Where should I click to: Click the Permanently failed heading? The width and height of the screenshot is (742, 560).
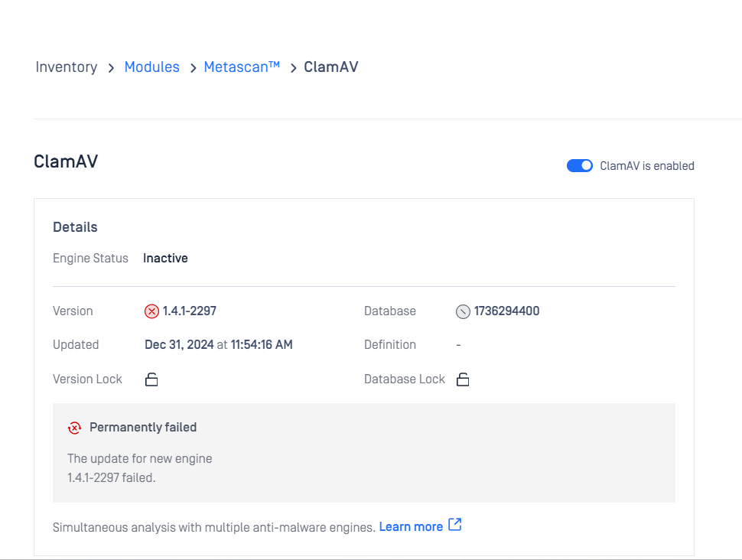143,428
